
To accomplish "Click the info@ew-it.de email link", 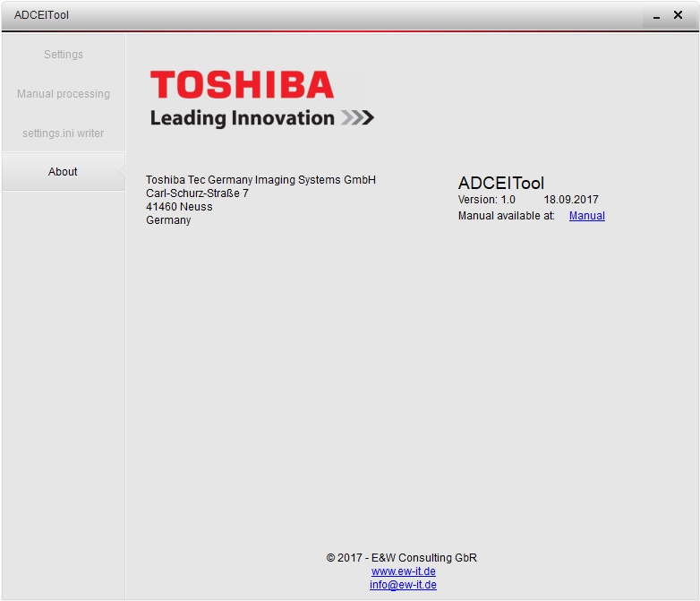I will [403, 585].
